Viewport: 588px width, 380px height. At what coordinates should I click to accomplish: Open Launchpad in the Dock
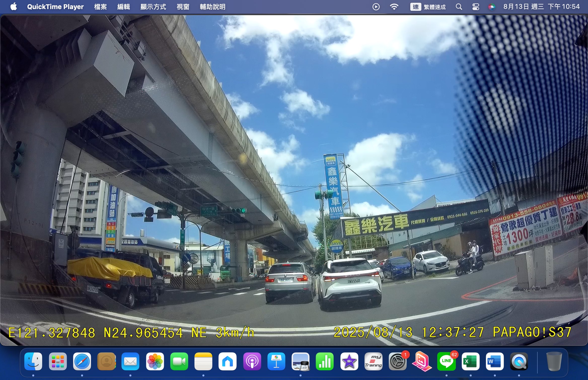tap(58, 362)
